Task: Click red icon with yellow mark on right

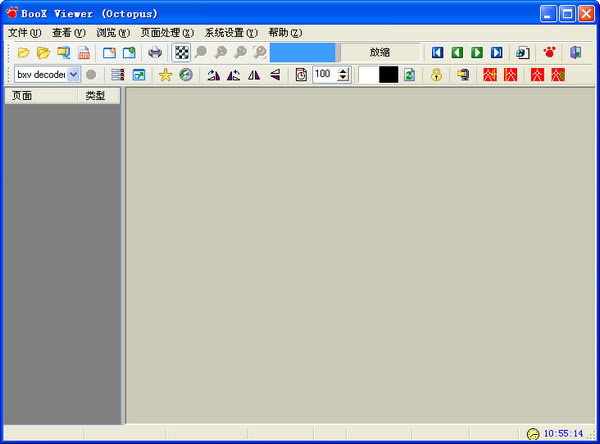Action: (x=490, y=75)
